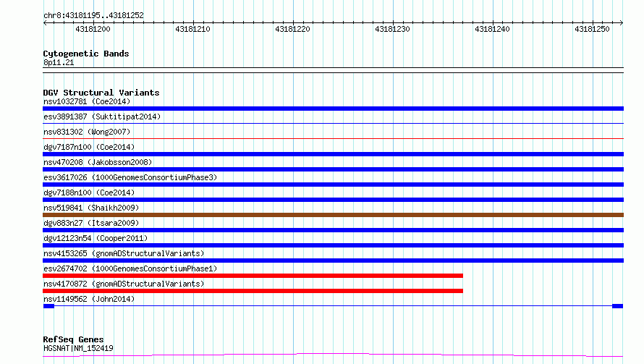Select variant label dgv12123n54 (Cooper2011)
Image resolution: width=644 pixels, height=364 pixels.
[x=96, y=238]
